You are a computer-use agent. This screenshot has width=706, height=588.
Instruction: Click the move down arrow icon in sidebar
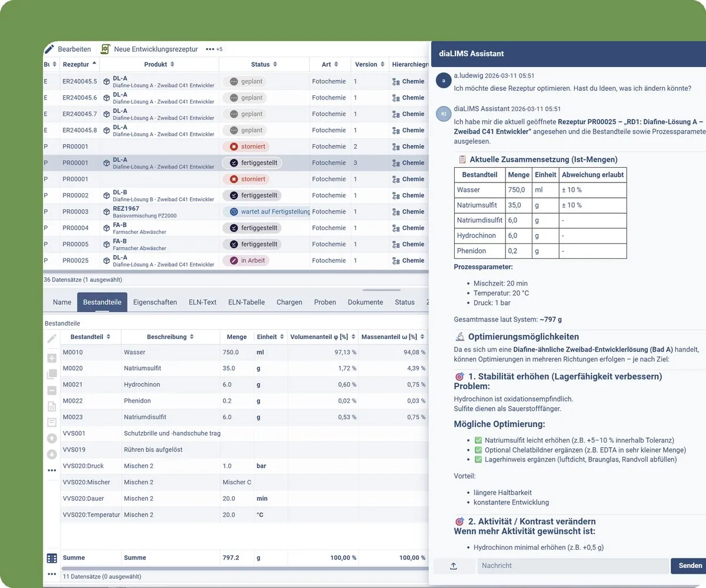coord(52,454)
